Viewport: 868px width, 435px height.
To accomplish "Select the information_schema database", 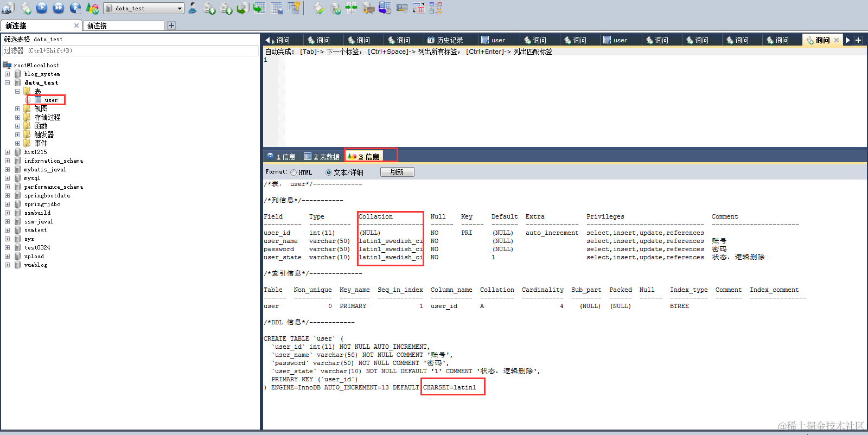I will [x=53, y=161].
